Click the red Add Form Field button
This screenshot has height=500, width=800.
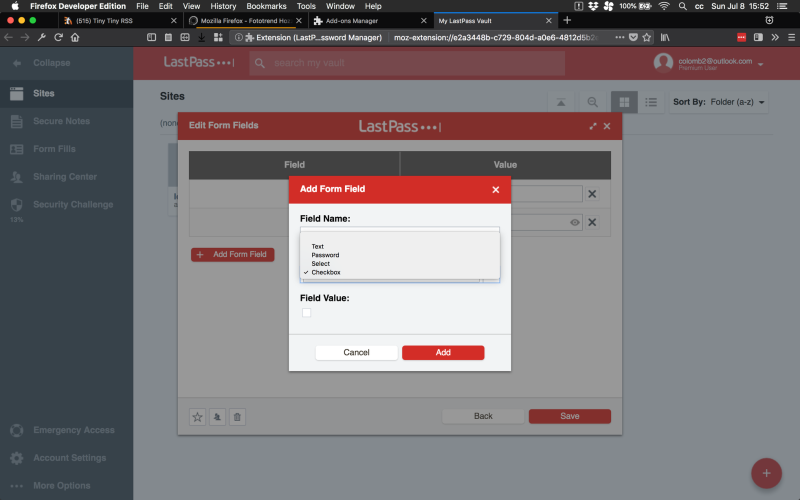pos(233,255)
